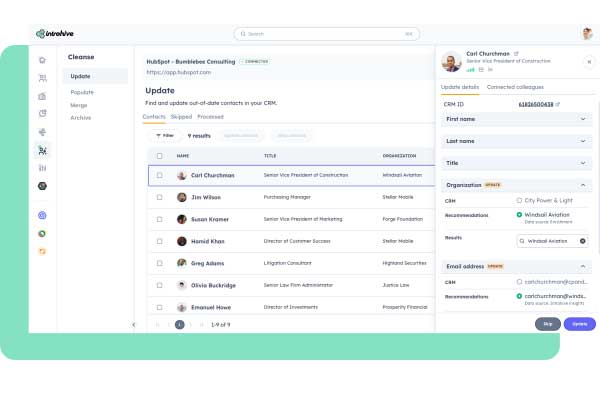Check the box for Carl Churchman
The height and width of the screenshot is (400, 600).
pos(160,175)
